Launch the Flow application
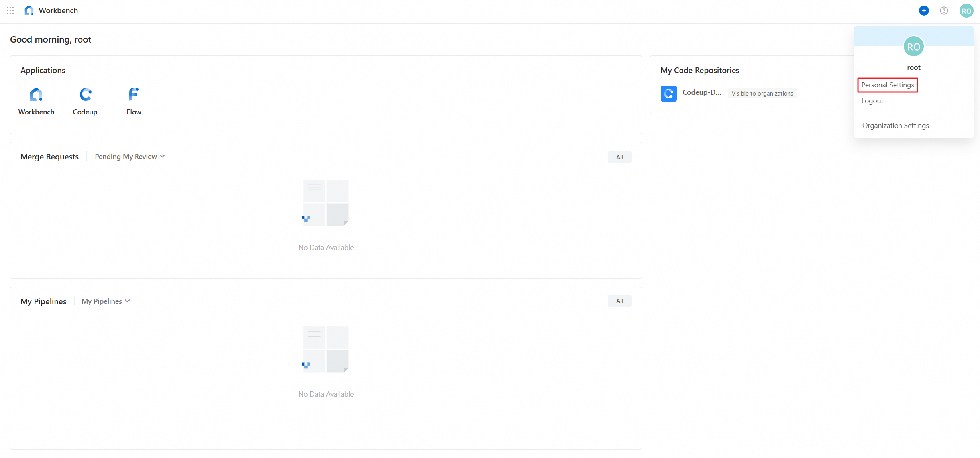The image size is (980, 458). (134, 95)
